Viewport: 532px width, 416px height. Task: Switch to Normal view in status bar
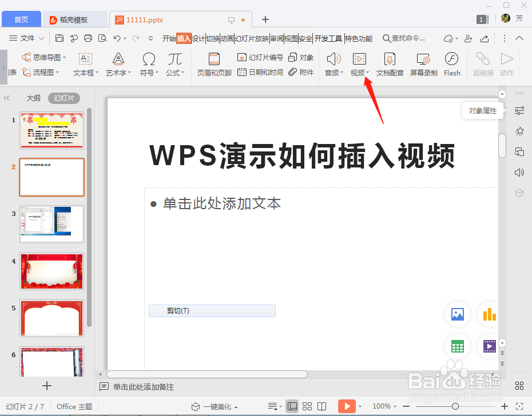(x=292, y=406)
